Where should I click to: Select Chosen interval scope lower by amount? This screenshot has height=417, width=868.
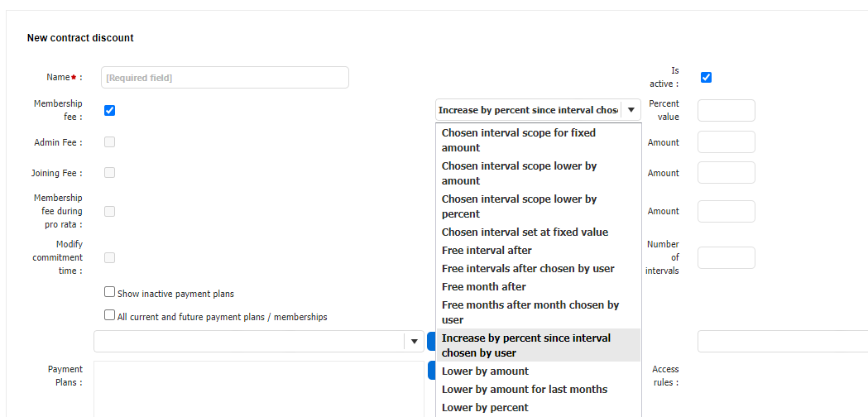coord(519,173)
